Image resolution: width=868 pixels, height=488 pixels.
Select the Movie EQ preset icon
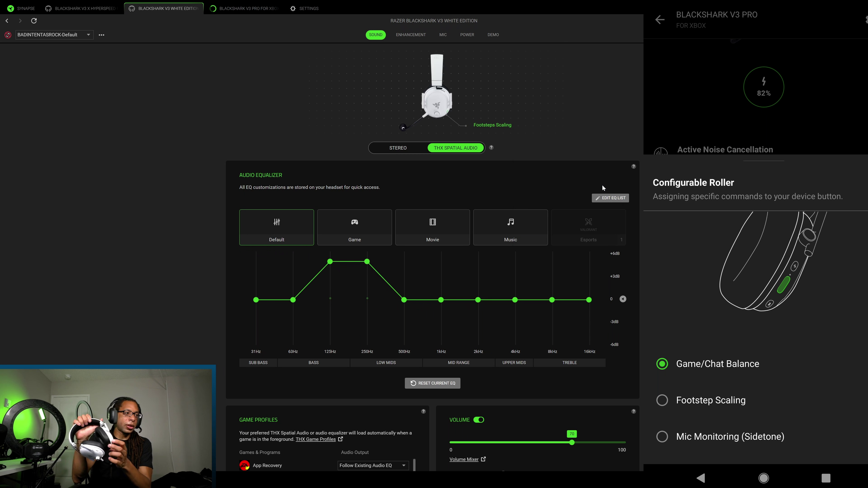pyautogui.click(x=432, y=222)
